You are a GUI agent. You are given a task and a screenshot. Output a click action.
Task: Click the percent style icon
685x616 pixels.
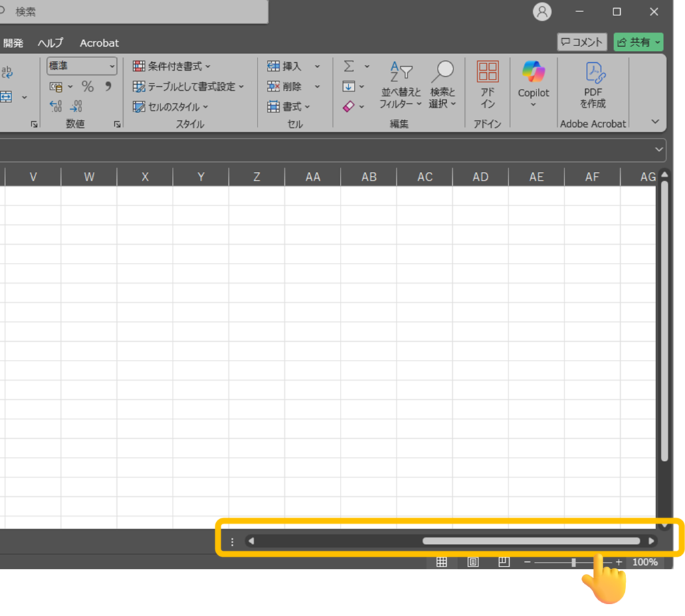pos(88,86)
